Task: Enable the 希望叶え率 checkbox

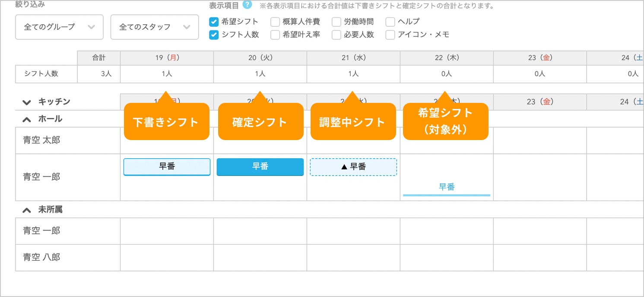Action: [275, 35]
